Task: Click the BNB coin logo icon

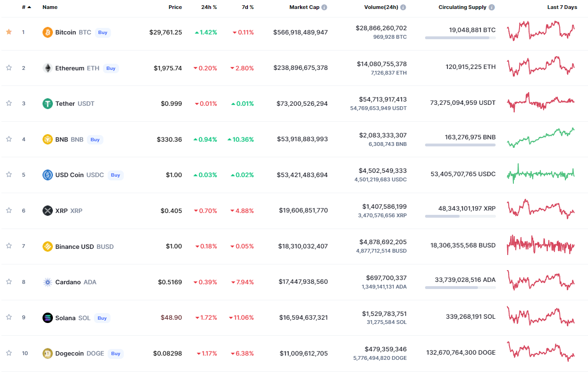Action: pos(47,139)
